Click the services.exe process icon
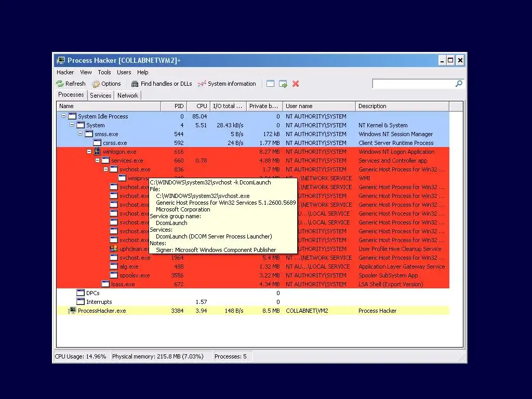The width and height of the screenshot is (532, 399). coord(105,160)
